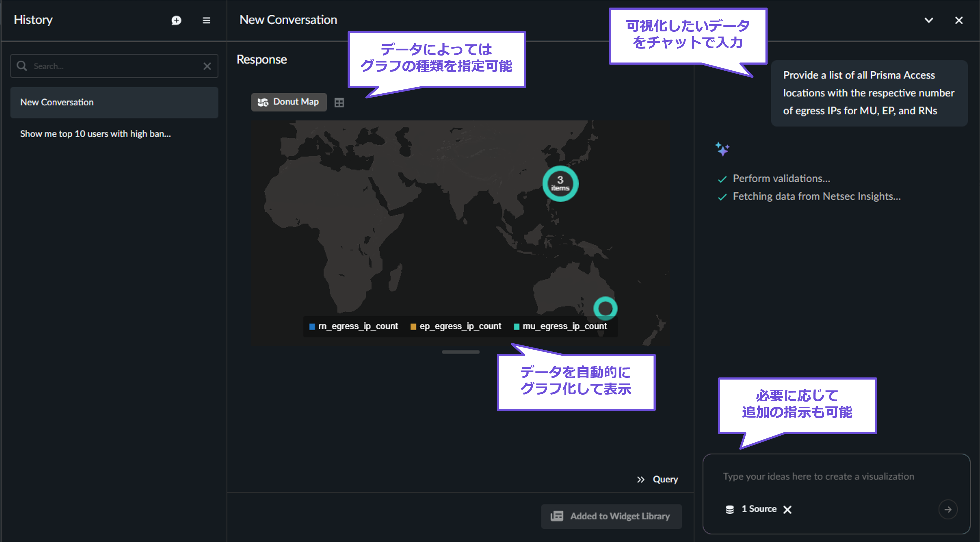Click the sparkle AI assistant icon
The image size is (980, 542).
point(722,149)
